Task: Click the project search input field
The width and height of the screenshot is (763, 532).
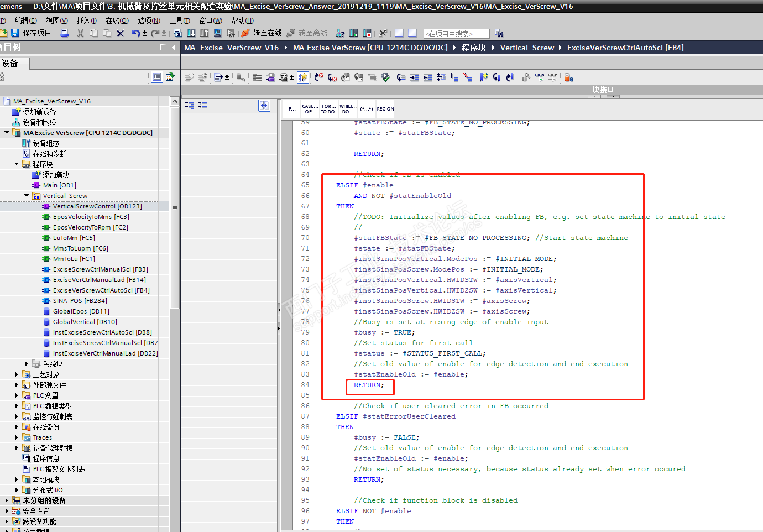Action: (456, 34)
